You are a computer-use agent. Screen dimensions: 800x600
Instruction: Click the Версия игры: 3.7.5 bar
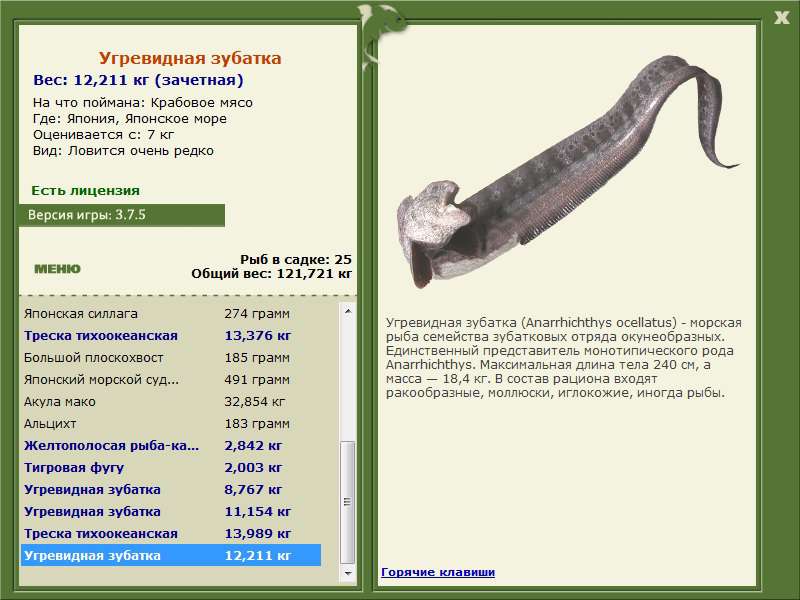pos(122,215)
